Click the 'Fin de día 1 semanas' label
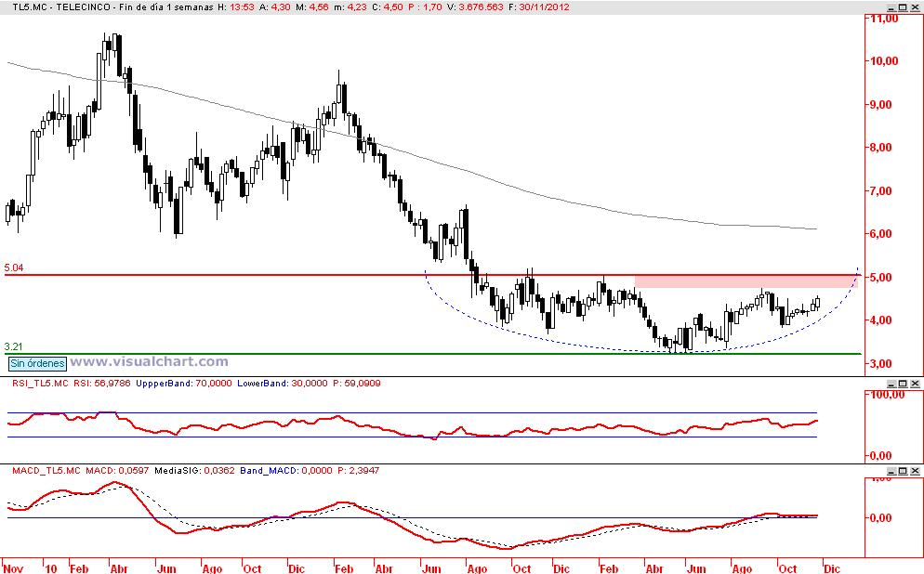Screen dimensions: 924x574 [165, 7]
